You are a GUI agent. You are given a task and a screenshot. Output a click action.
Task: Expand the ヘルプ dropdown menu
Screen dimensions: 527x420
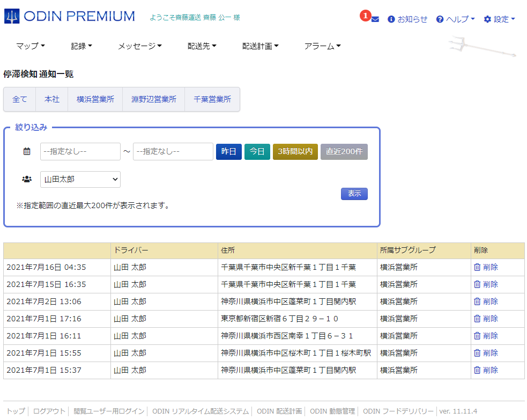click(x=456, y=19)
